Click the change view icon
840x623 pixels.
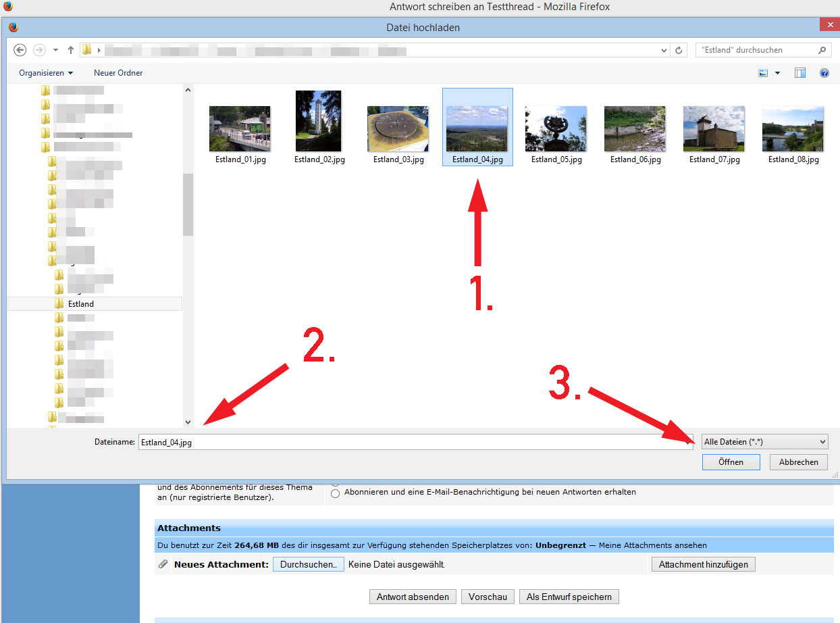pos(763,73)
